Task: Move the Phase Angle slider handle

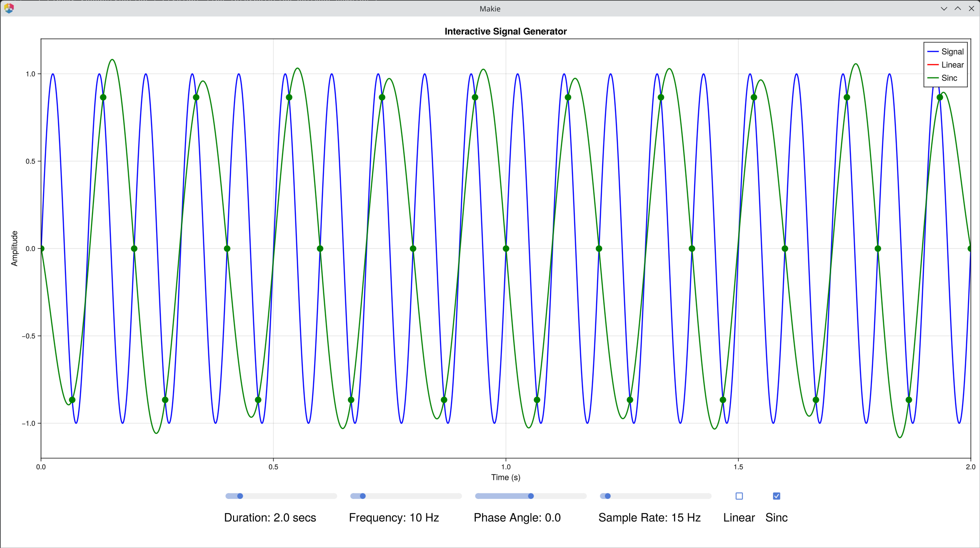Action: pyautogui.click(x=530, y=496)
